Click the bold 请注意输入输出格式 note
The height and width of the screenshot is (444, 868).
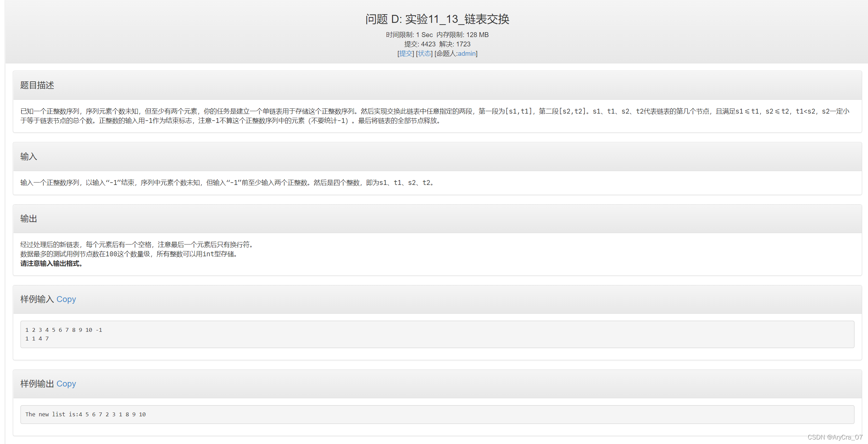[x=51, y=264]
